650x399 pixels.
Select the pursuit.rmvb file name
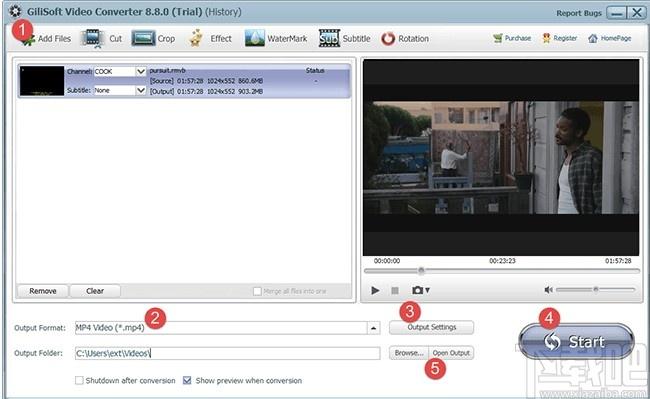click(167, 70)
